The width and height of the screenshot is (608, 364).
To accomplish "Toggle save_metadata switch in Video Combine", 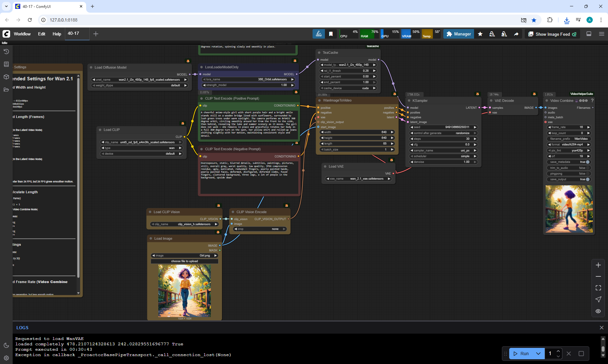I will 588,162.
